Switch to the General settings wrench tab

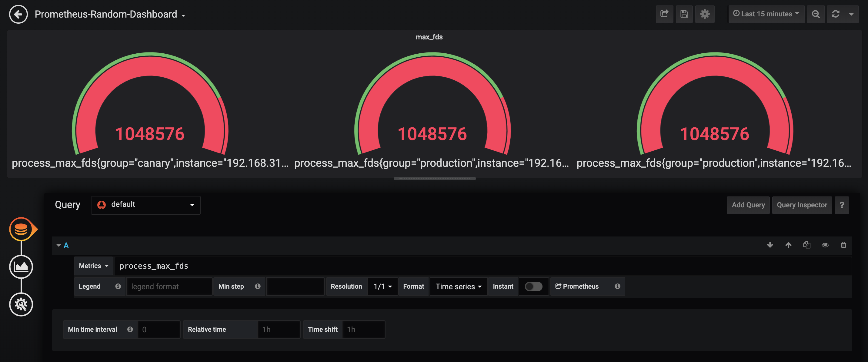pyautogui.click(x=21, y=304)
